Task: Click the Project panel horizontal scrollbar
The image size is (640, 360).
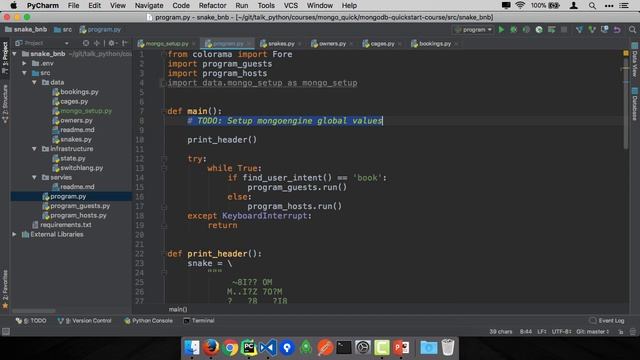Action: pyautogui.click(x=34, y=311)
